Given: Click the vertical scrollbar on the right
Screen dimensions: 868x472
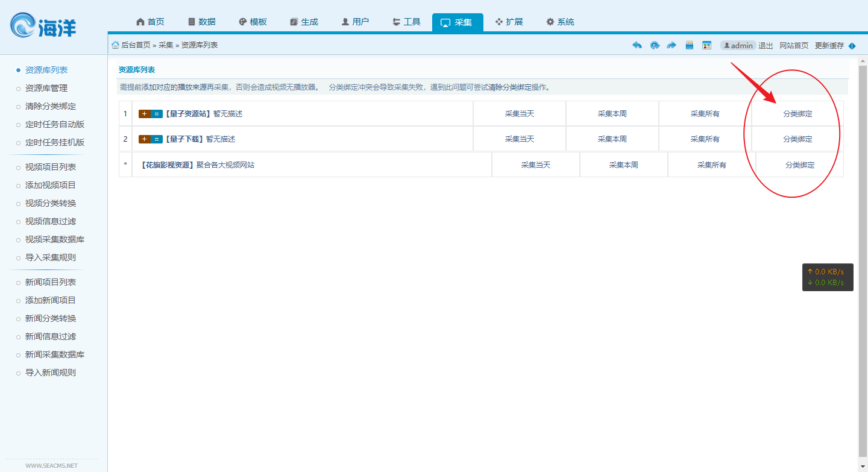Looking at the screenshot, I should click(862, 259).
